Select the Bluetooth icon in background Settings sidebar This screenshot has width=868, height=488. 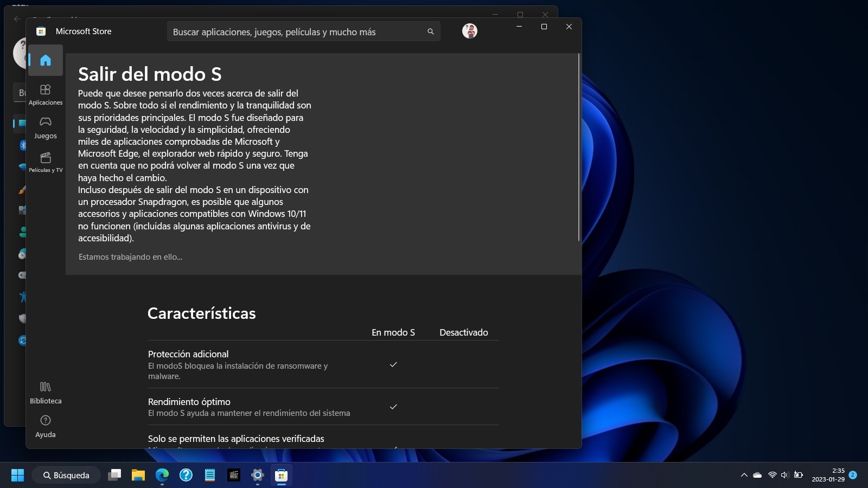(23, 145)
